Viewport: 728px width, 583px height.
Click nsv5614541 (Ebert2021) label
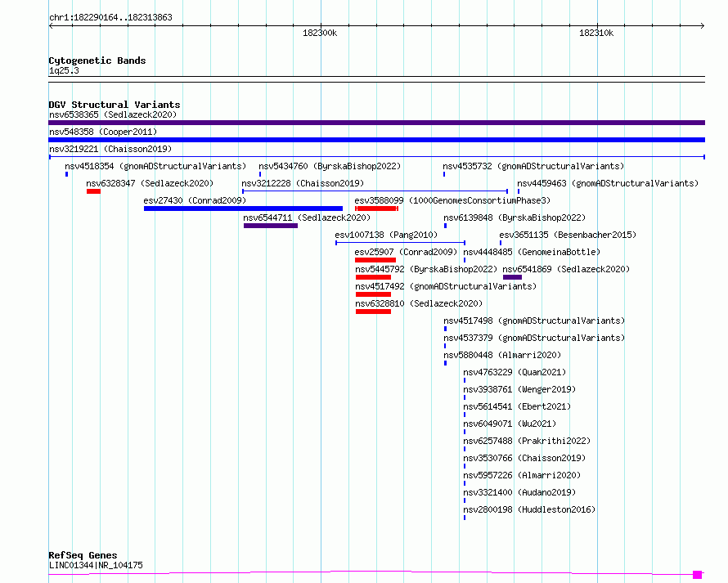517,406
